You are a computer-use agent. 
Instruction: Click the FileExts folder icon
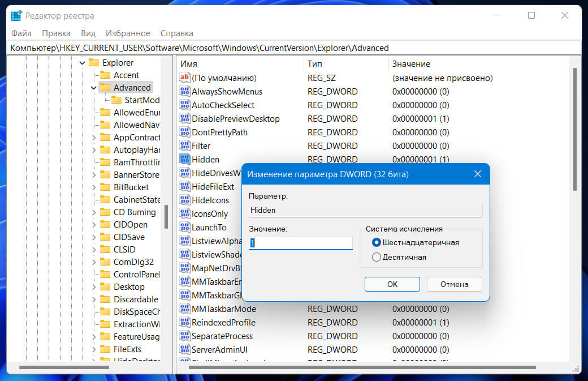(105, 349)
